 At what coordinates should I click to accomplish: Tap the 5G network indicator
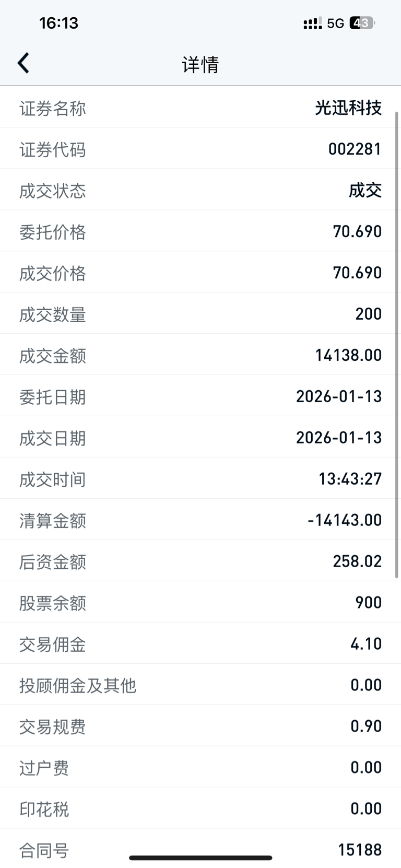(x=335, y=24)
